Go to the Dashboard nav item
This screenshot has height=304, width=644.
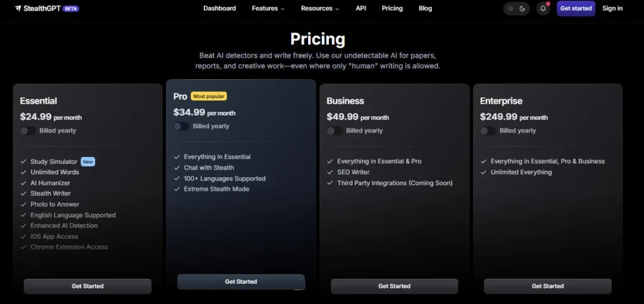219,9
